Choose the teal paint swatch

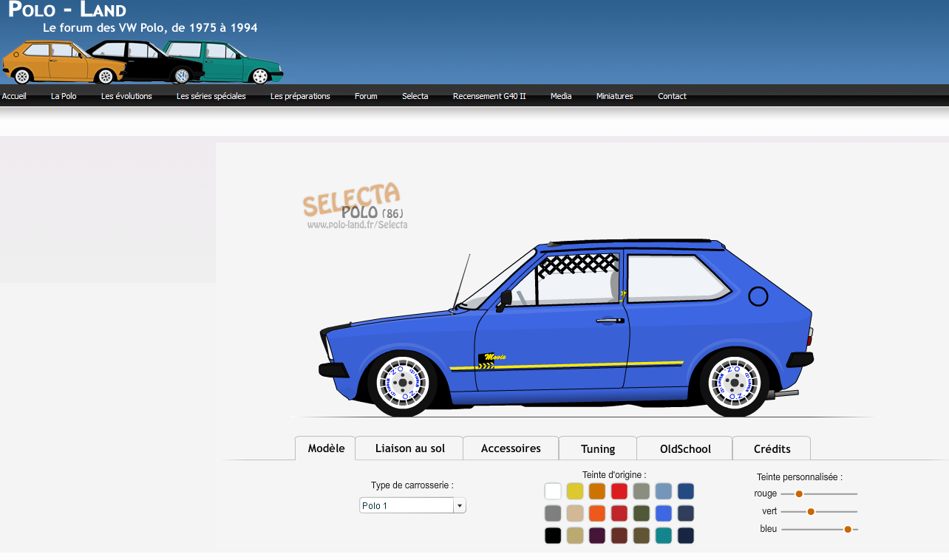coord(664,536)
